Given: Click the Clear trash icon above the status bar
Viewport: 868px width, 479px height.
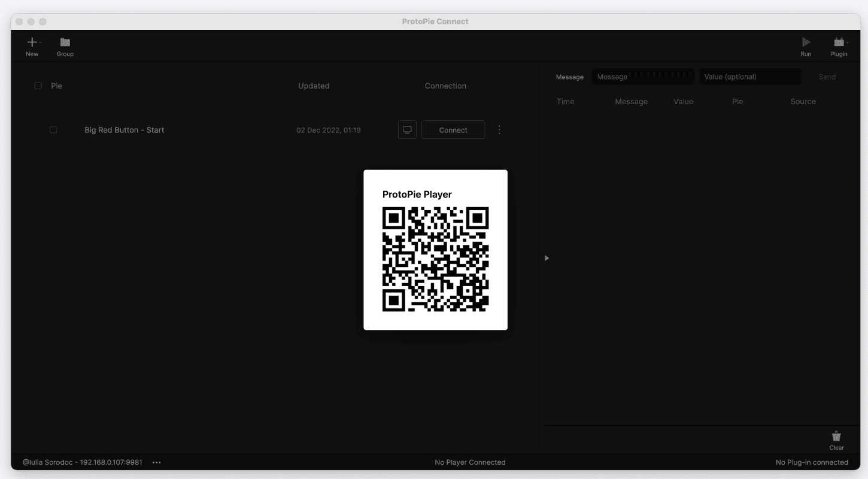Looking at the screenshot, I should pos(836,436).
